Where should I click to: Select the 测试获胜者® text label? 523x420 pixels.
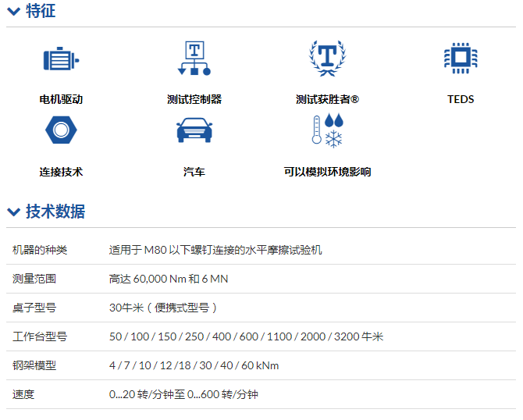tap(327, 99)
